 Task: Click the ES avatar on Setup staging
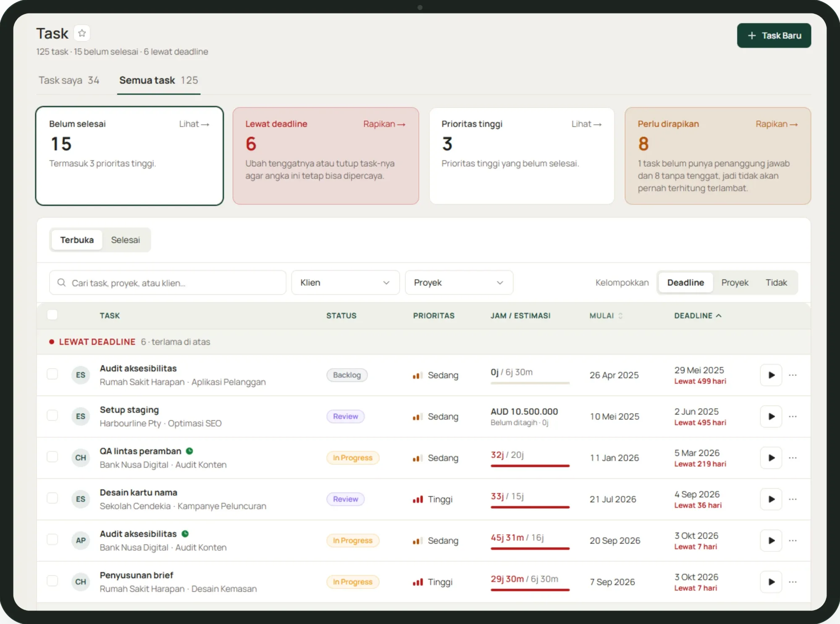tap(81, 417)
